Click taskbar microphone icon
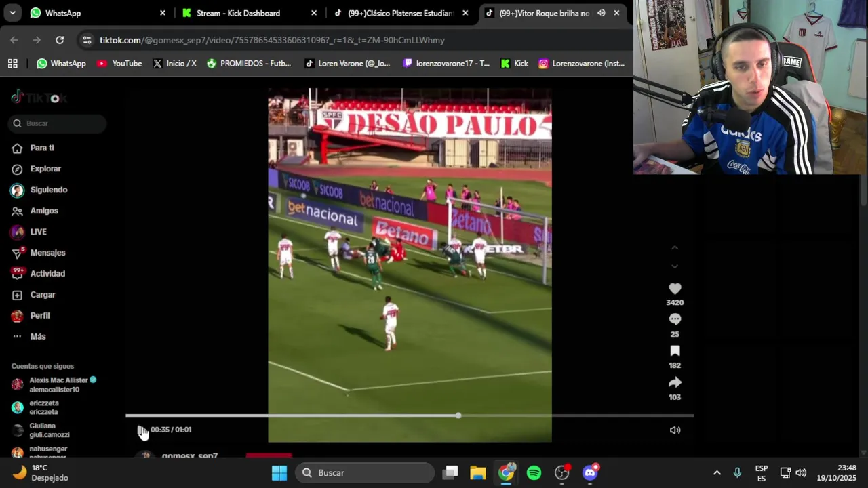 (x=737, y=472)
